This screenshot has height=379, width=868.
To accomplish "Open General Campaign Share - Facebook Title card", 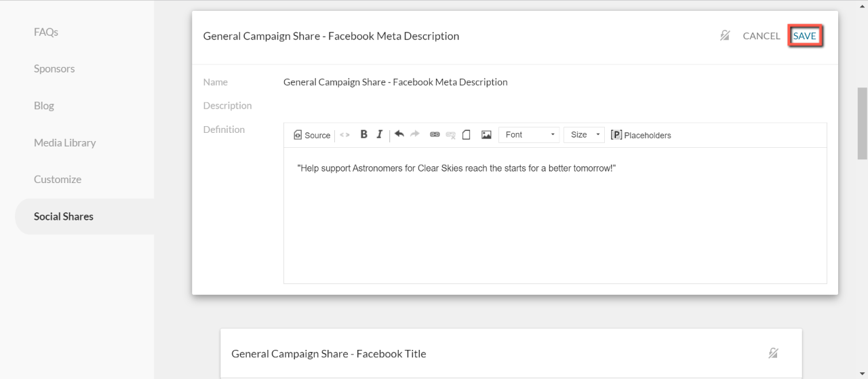I will point(329,353).
